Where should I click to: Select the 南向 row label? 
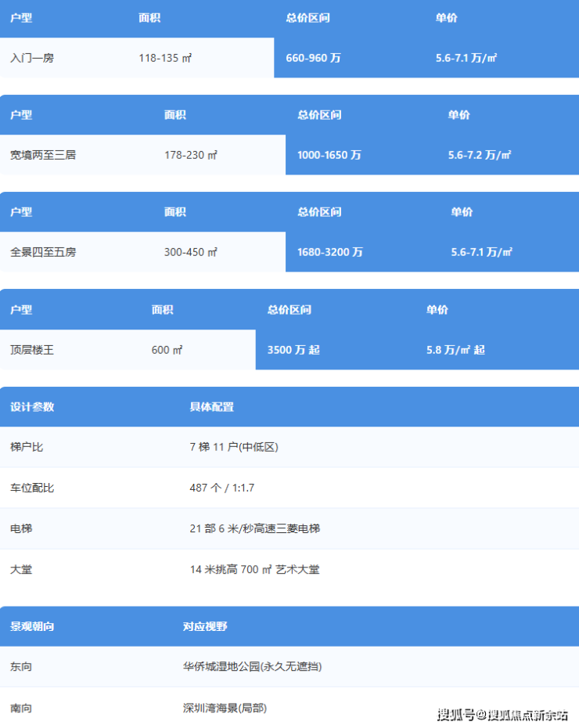pos(21,708)
